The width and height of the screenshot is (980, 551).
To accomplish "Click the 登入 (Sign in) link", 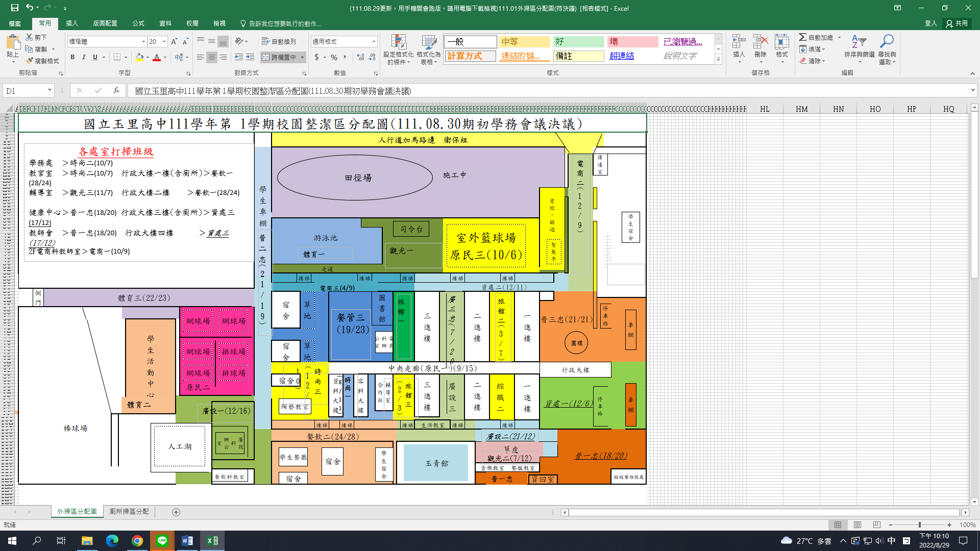I will coord(931,23).
